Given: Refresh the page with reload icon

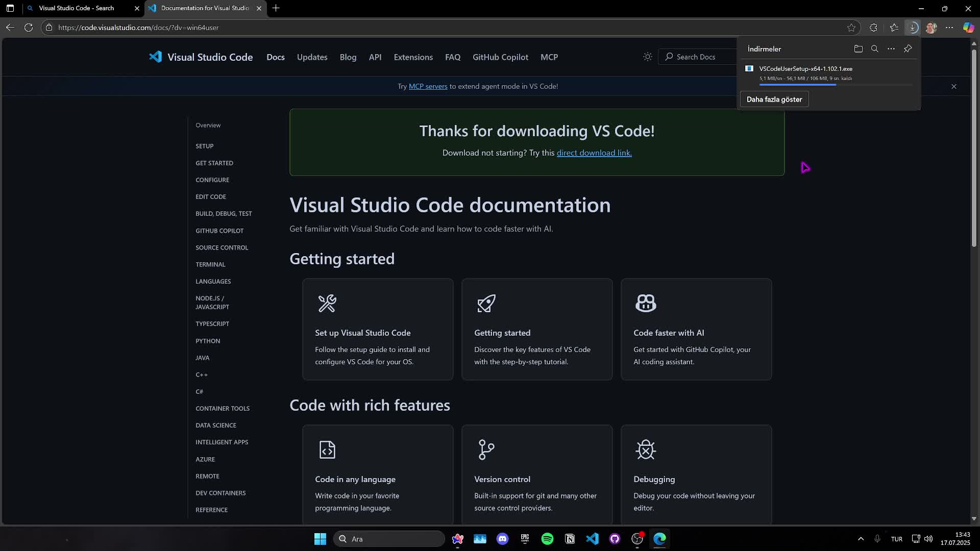Looking at the screenshot, I should (29, 28).
